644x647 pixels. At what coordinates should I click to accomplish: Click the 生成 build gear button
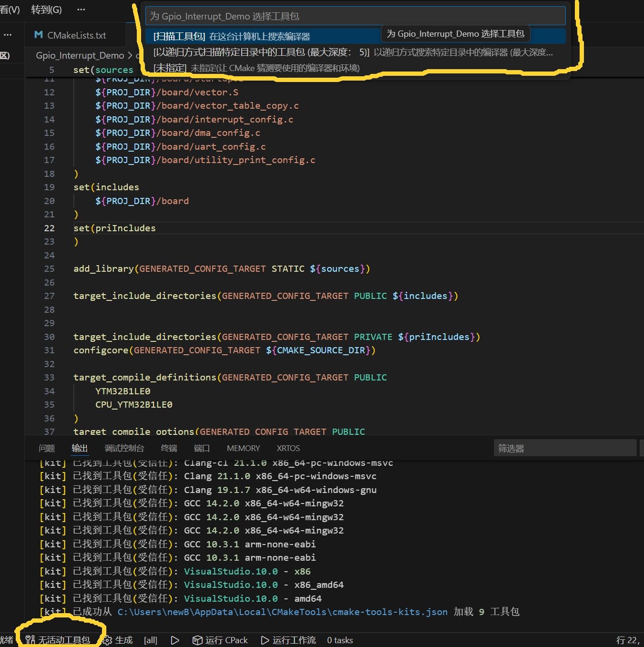click(x=118, y=640)
